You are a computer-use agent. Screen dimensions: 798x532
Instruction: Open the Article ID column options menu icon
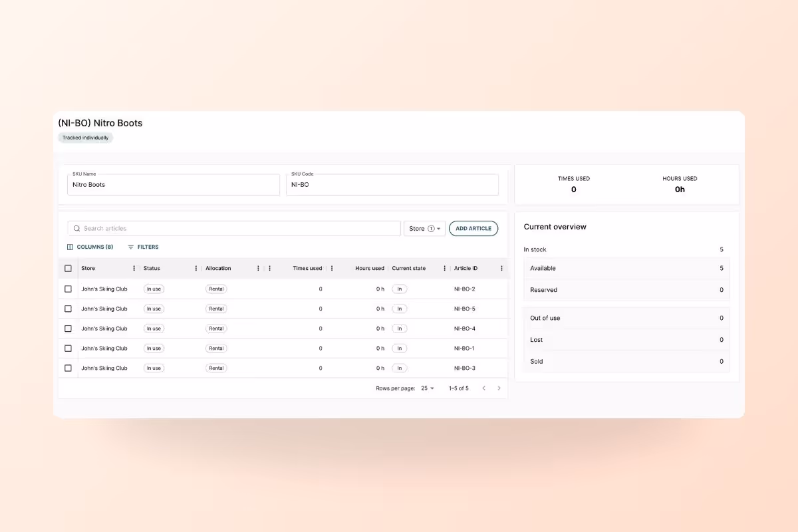pyautogui.click(x=501, y=268)
